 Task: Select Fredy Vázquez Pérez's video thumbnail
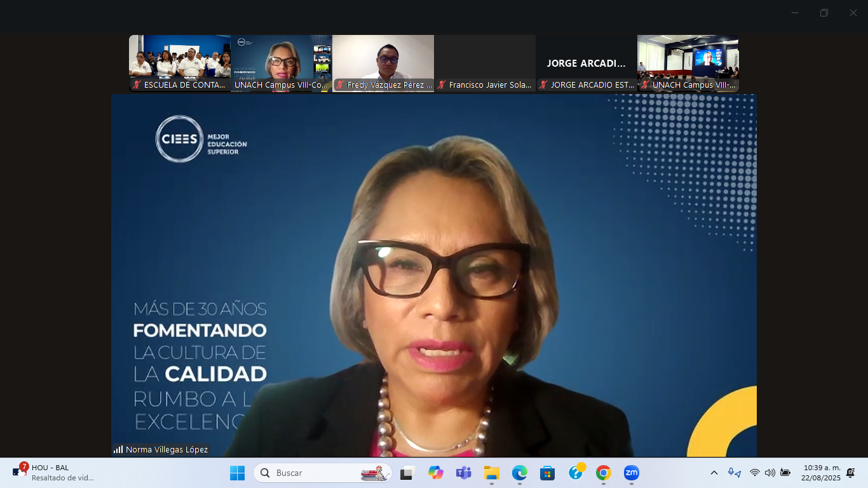point(383,63)
